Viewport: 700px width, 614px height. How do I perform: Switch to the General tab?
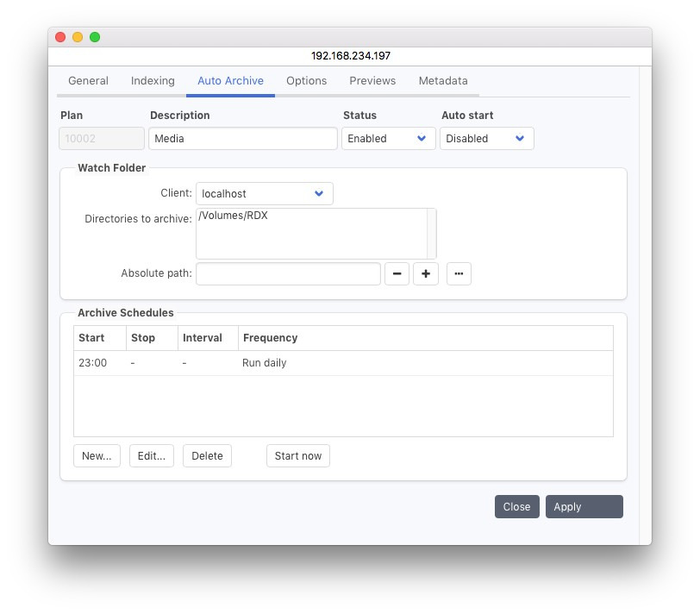[88, 81]
